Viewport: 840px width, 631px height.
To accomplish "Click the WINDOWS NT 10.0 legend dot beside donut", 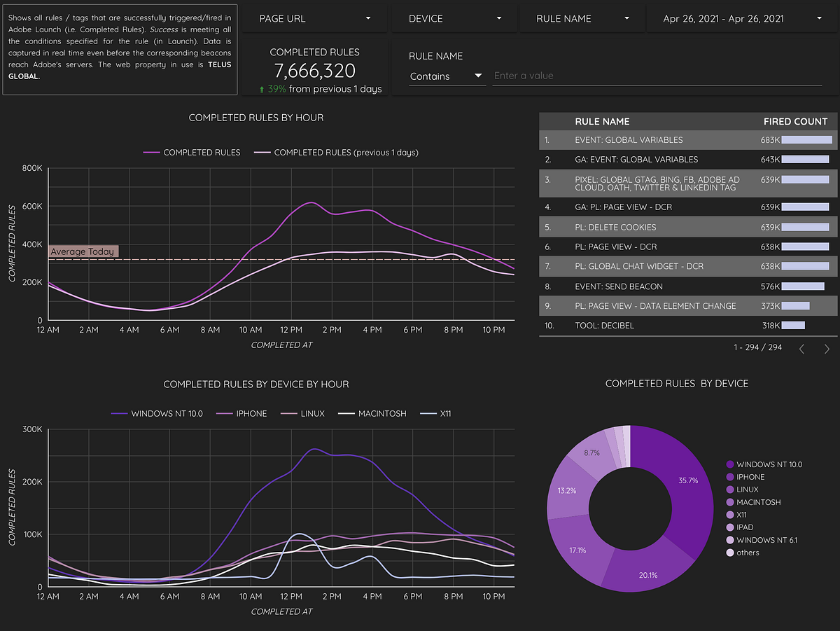I will click(x=730, y=464).
